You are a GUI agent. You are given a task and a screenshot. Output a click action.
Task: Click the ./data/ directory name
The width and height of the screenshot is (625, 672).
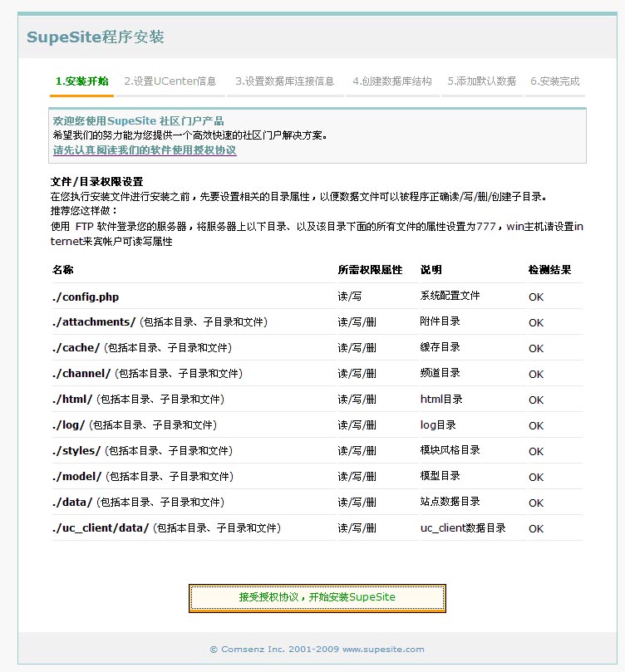coord(72,502)
